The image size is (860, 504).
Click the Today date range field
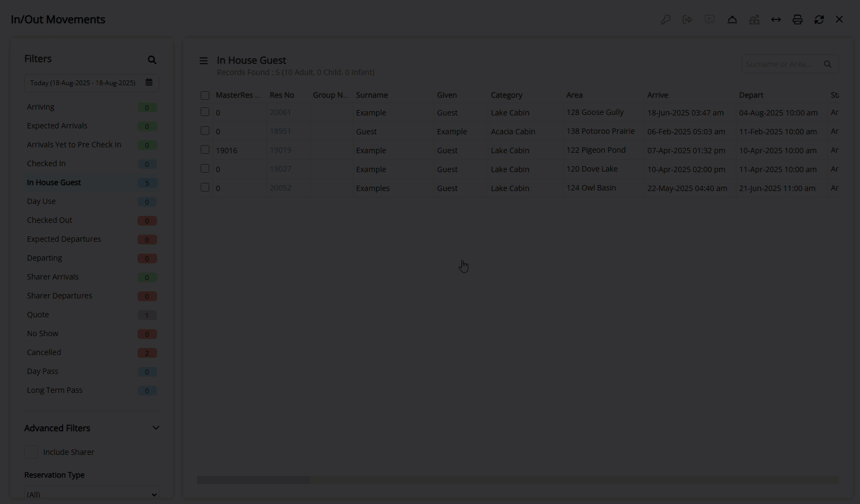(x=92, y=83)
